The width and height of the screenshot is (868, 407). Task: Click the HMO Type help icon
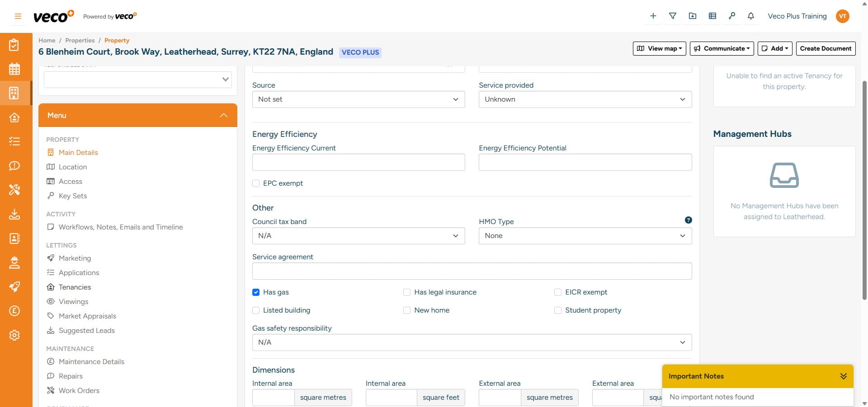click(x=688, y=220)
